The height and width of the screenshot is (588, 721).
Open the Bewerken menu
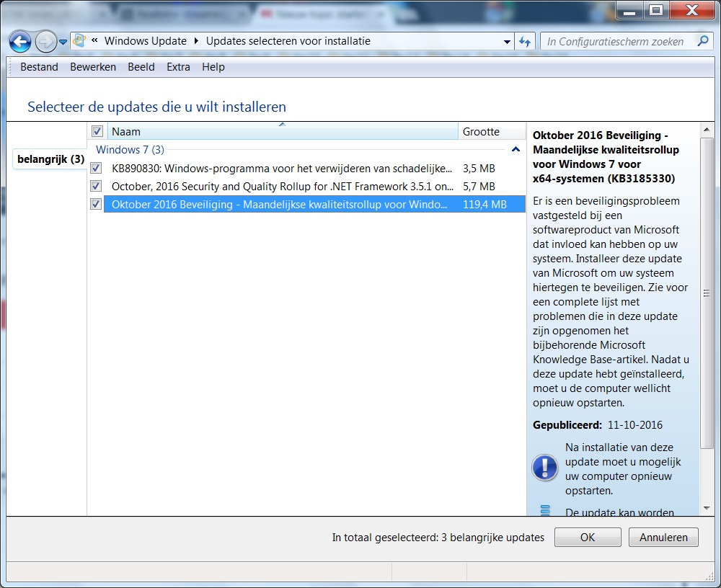[x=93, y=67]
